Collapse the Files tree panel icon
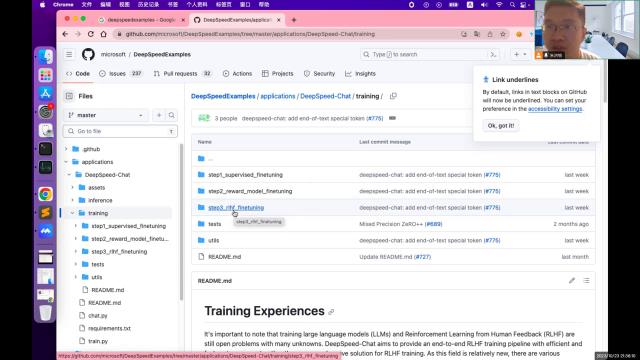 pyautogui.click(x=69, y=96)
